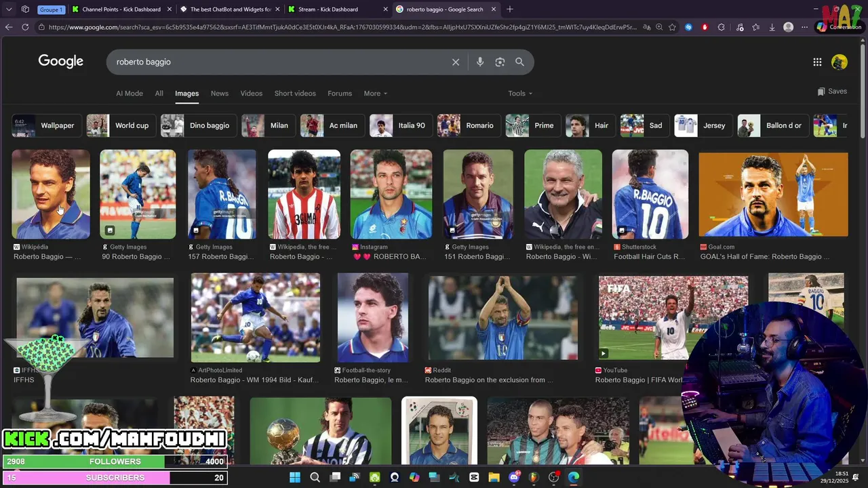Filter images by Ac milan chip
This screenshot has width=868, height=488.
tap(332, 125)
